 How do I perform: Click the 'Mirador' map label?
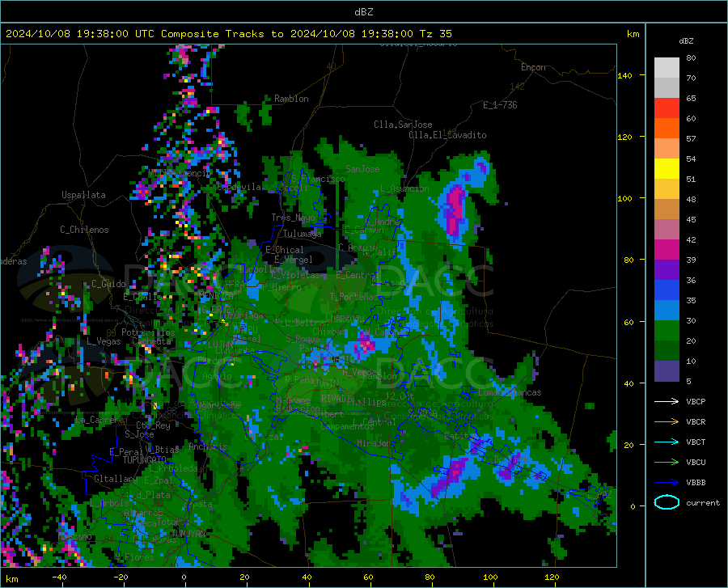[x=374, y=443]
